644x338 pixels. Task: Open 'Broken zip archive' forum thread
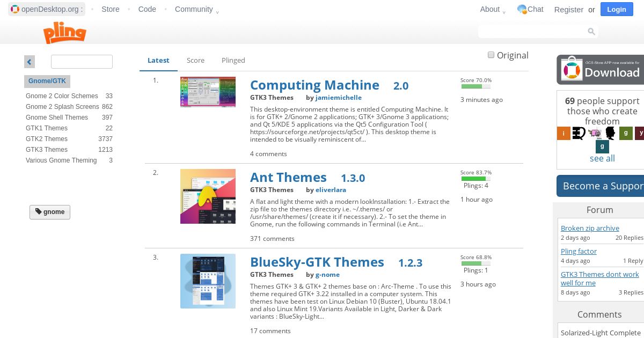(x=590, y=228)
